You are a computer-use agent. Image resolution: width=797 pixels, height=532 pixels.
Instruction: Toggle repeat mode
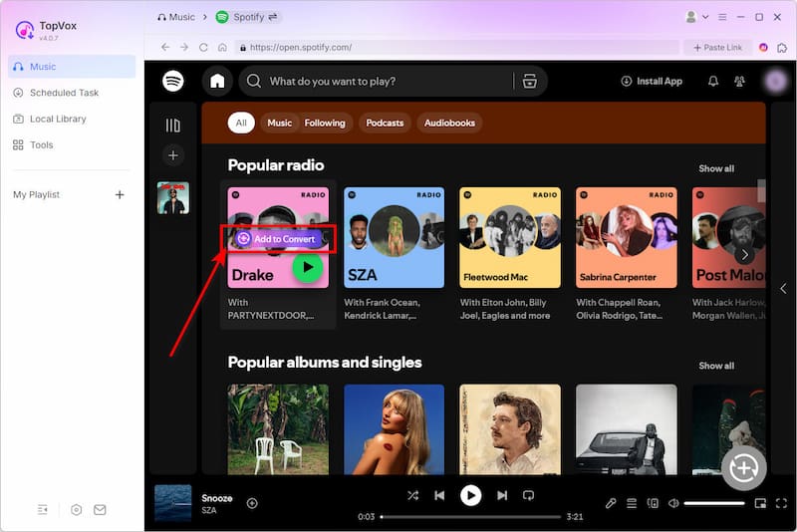(529, 495)
